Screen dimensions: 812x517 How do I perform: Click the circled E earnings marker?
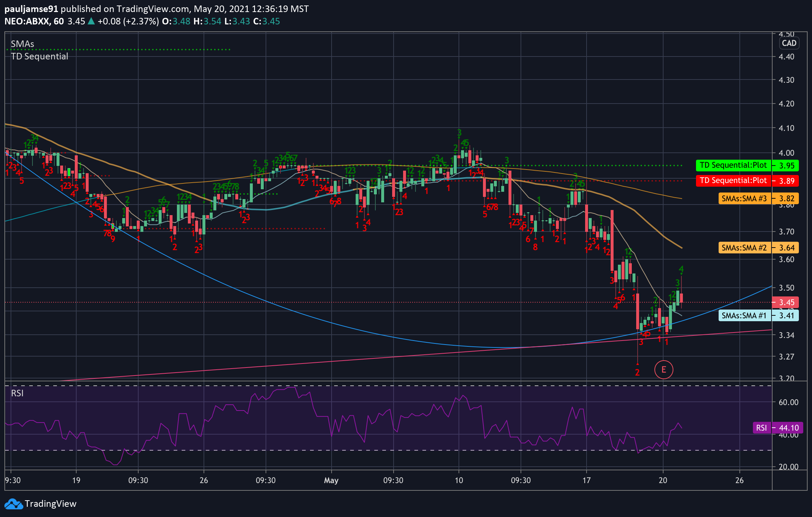[x=664, y=370]
